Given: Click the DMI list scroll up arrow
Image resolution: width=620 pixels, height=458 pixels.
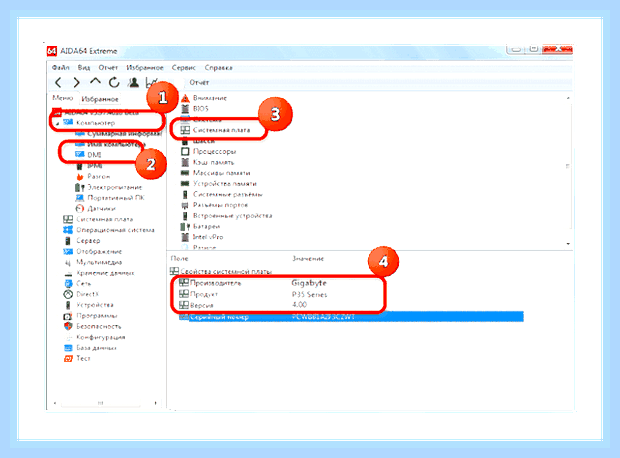Looking at the screenshot, I should [x=568, y=98].
